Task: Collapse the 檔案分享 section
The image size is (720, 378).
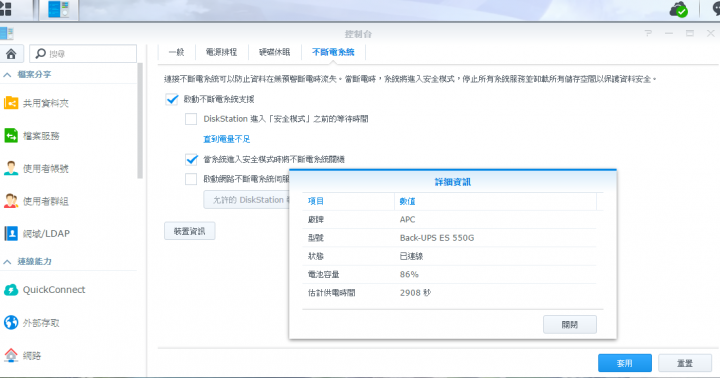Action: click(7, 74)
